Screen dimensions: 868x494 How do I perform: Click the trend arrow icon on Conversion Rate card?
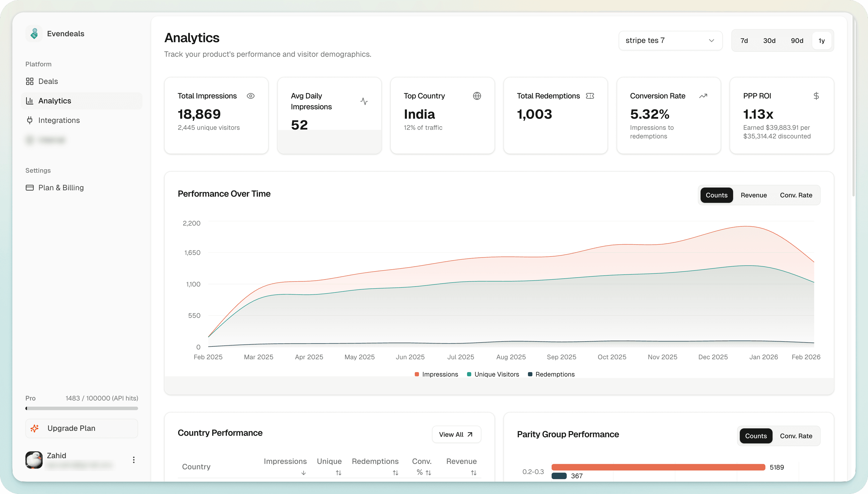[x=703, y=96]
